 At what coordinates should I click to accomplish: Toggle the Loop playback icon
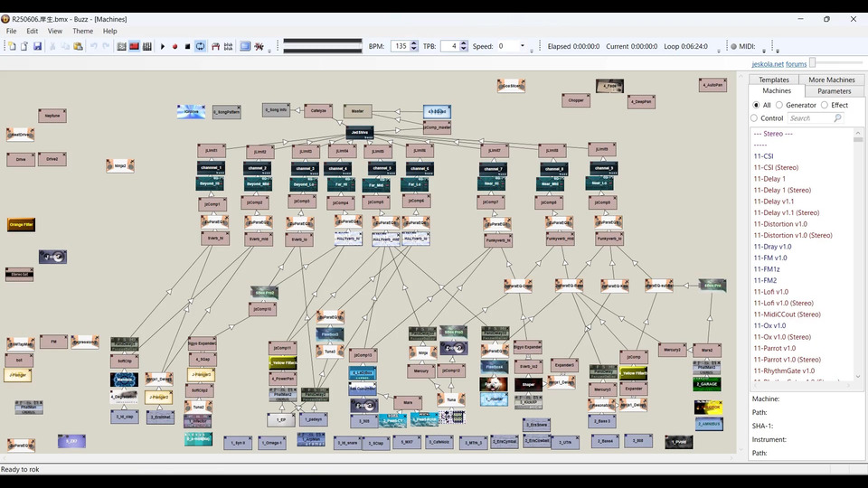click(x=201, y=46)
